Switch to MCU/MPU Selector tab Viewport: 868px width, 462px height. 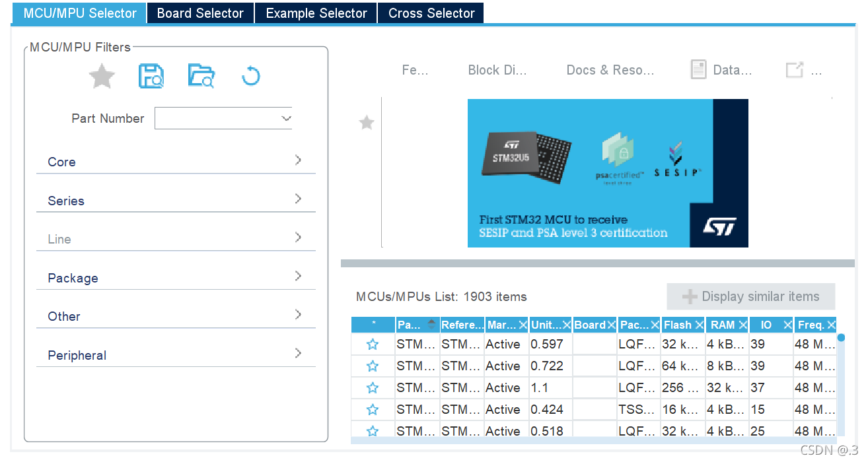[x=79, y=13]
